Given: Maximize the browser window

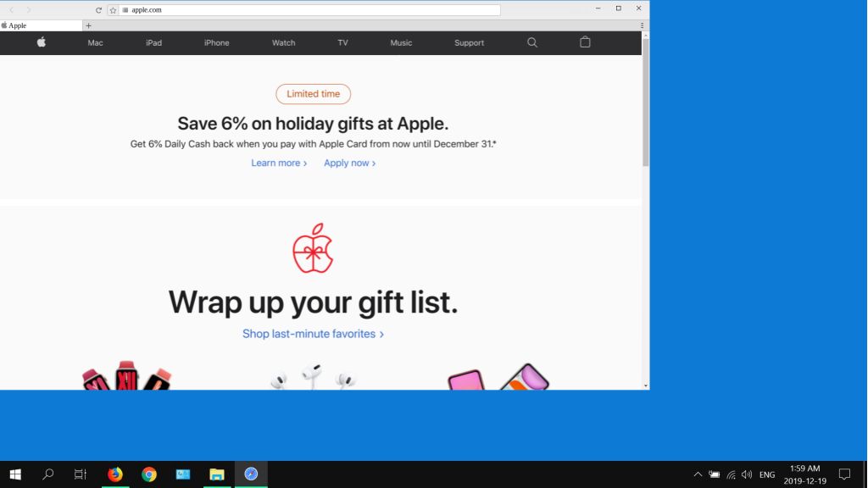Looking at the screenshot, I should point(618,8).
